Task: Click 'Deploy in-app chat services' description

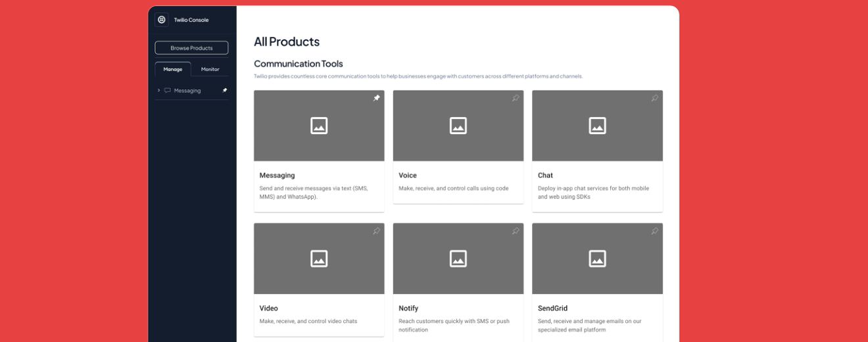Action: (593, 193)
